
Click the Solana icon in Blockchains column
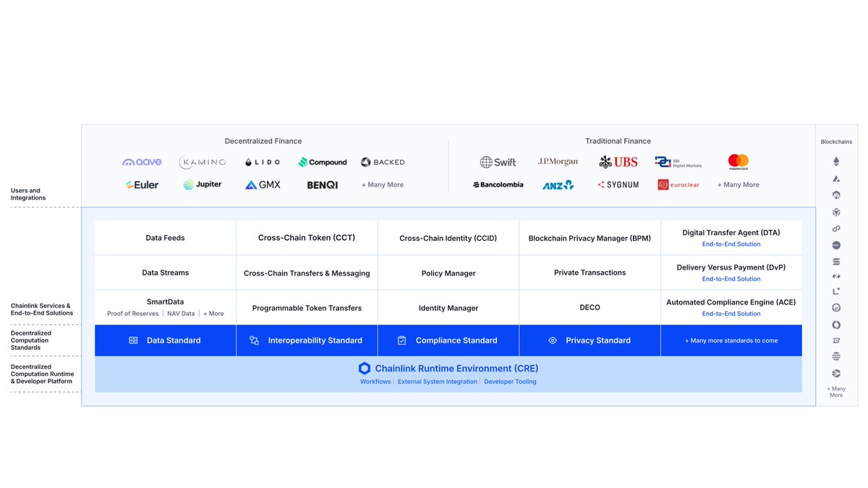pos(836,262)
